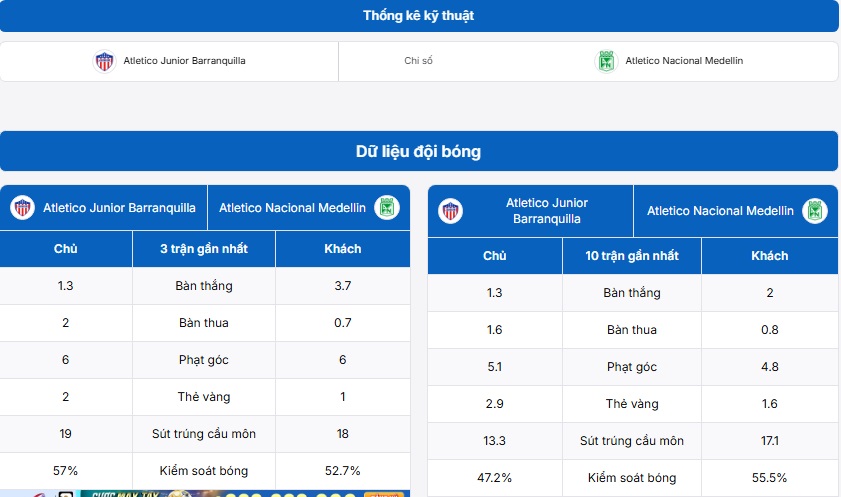The height and width of the screenshot is (497, 841).
Task: Click the Junior Barranquilla crest in the 3 trận table header
Action: pyautogui.click(x=23, y=207)
